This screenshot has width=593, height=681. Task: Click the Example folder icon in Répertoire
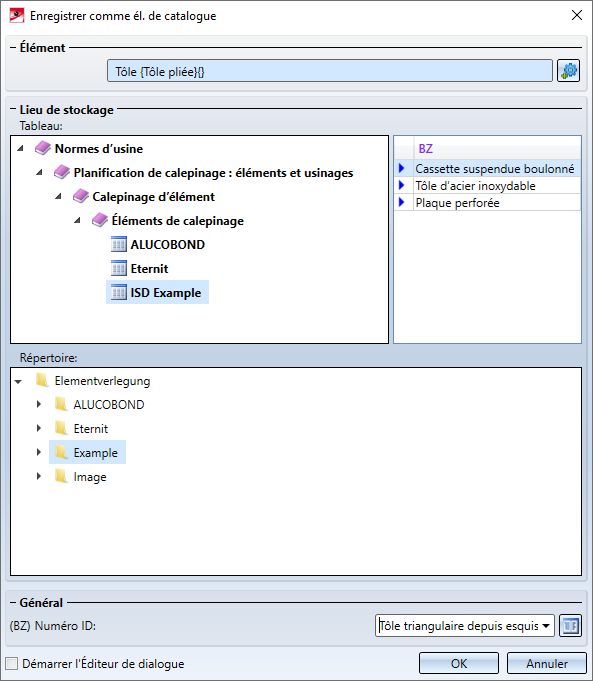coord(61,452)
